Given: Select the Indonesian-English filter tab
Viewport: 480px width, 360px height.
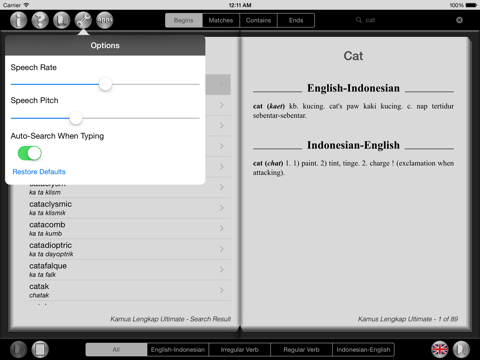Looking at the screenshot, I should pos(363,350).
